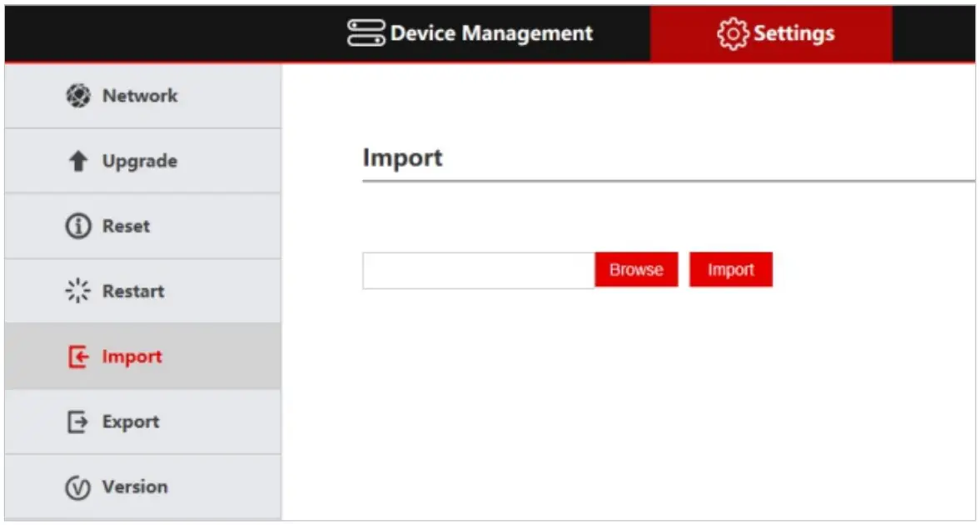
Task: Click the Version icon in the sidebar
Action: (77, 487)
